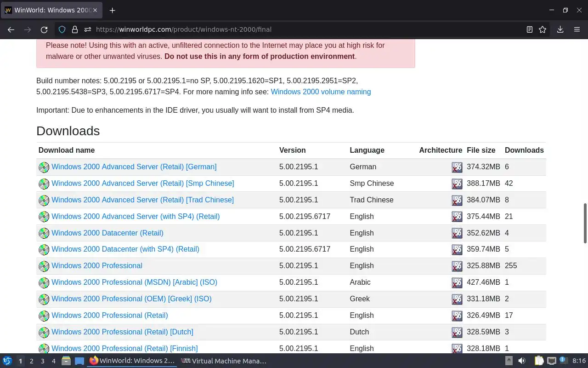Open Professional (Retail) [Dutch] download
Viewport: 588px width, 368px height.
[122, 332]
